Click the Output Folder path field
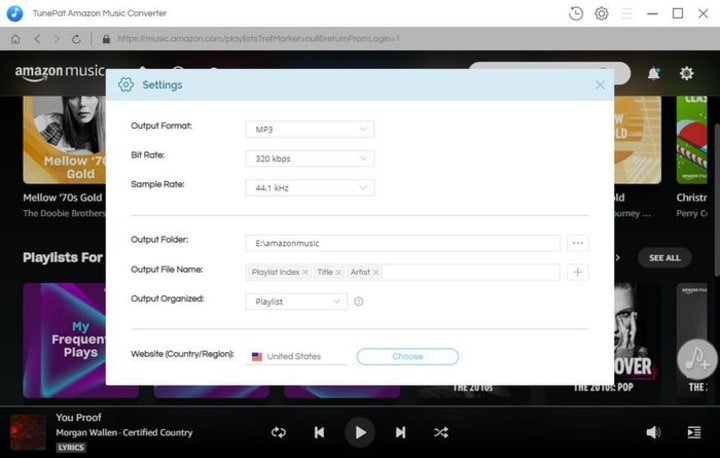The width and height of the screenshot is (720, 458). (403, 243)
